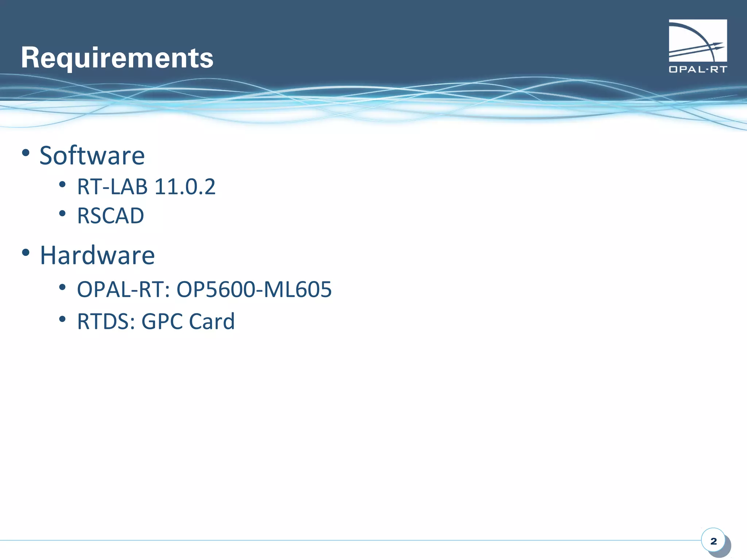This screenshot has height=560, width=747.
Task: Click the slide number 2 badge
Action: point(713,541)
